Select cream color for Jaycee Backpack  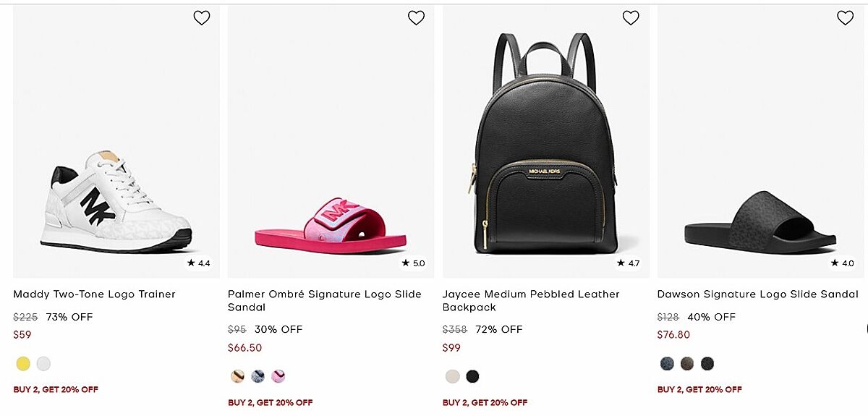tap(452, 376)
